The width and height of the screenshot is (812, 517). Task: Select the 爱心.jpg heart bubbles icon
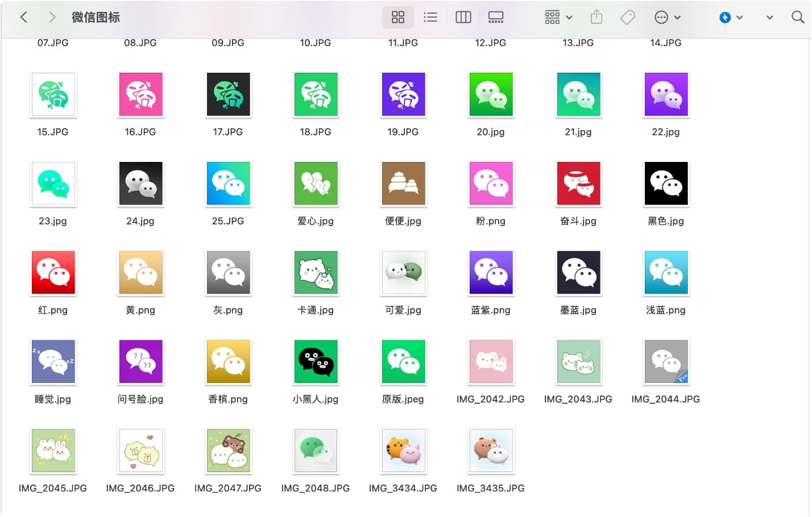pyautogui.click(x=316, y=184)
